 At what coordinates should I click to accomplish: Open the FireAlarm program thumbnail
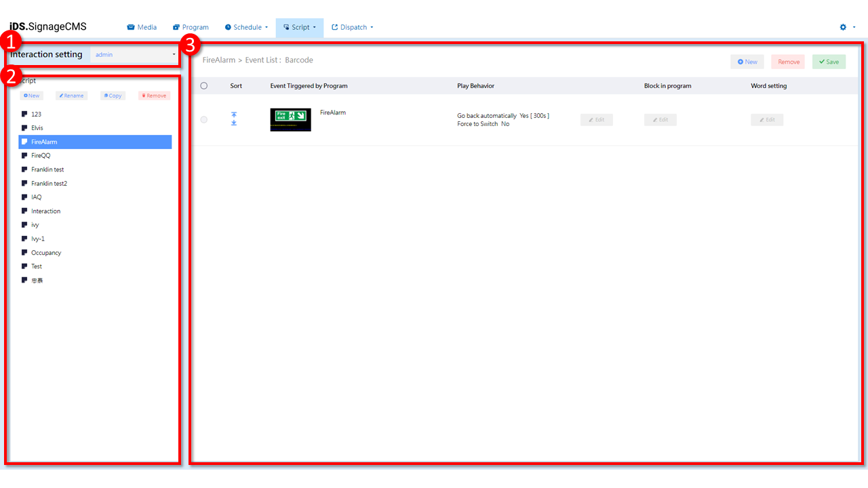(x=290, y=119)
